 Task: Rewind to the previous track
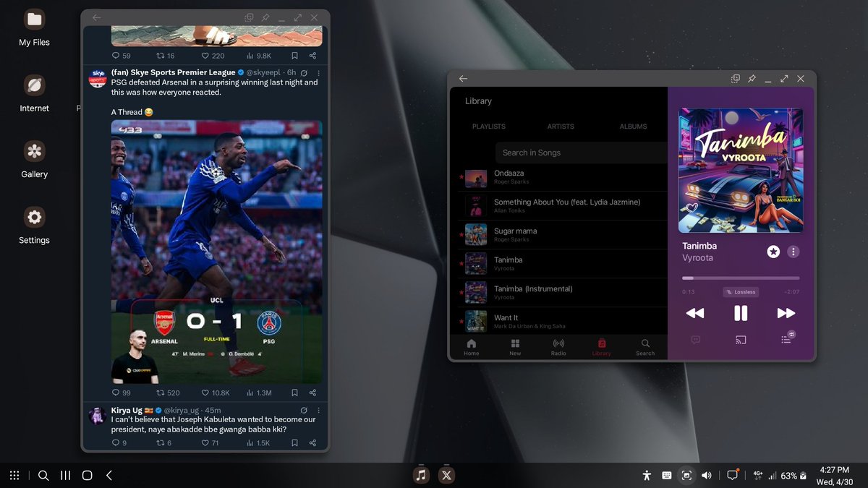coord(695,313)
